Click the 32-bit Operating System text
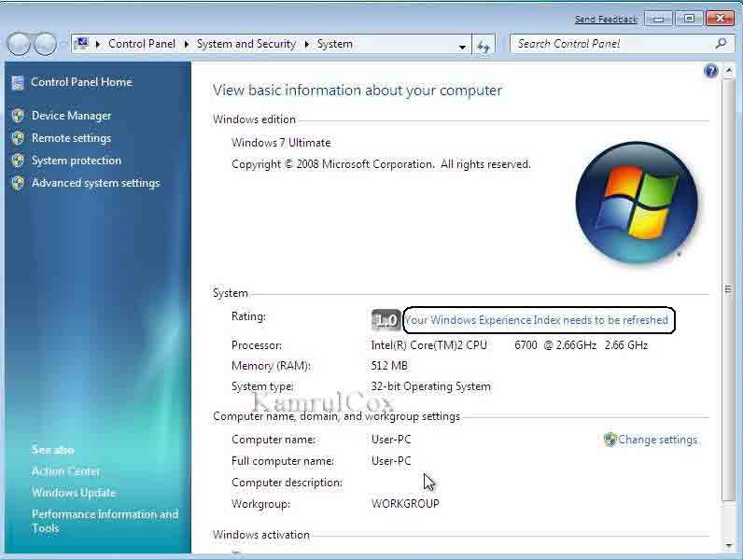The width and height of the screenshot is (743, 560). click(x=430, y=386)
